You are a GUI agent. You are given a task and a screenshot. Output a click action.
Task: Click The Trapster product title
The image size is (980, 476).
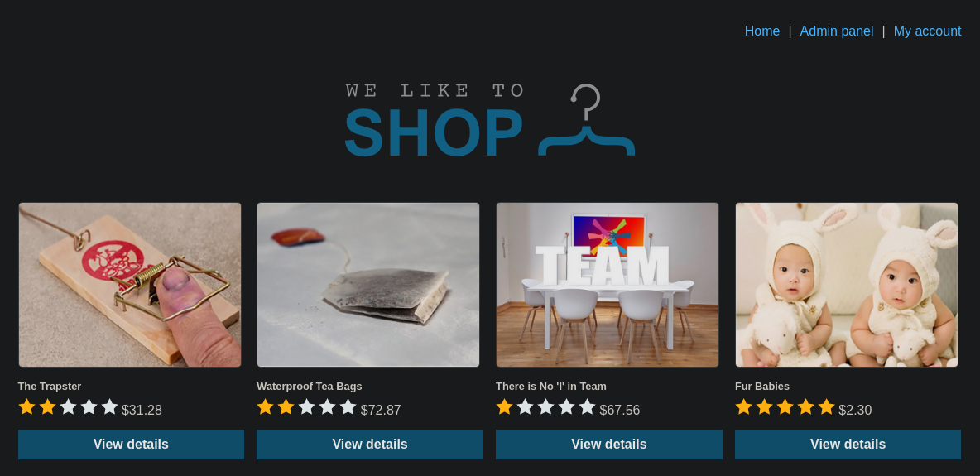click(50, 387)
